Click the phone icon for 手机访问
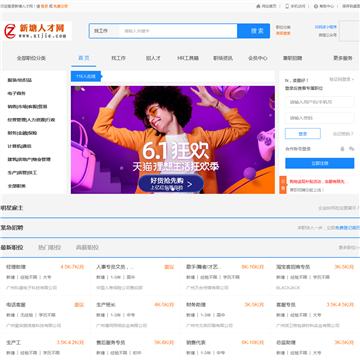Viewport: 360px width, 360px height. click(287, 6)
